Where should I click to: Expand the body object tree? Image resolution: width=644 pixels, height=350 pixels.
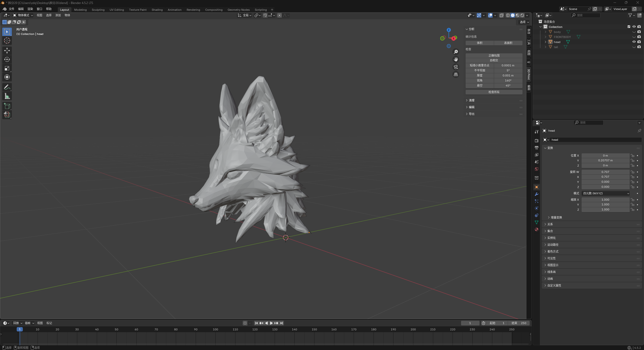[x=545, y=32]
